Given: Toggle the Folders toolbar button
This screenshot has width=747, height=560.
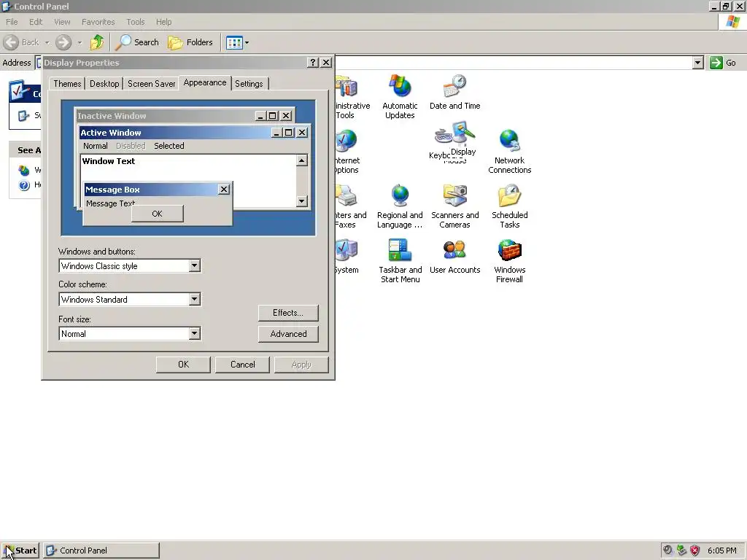Looking at the screenshot, I should point(190,42).
